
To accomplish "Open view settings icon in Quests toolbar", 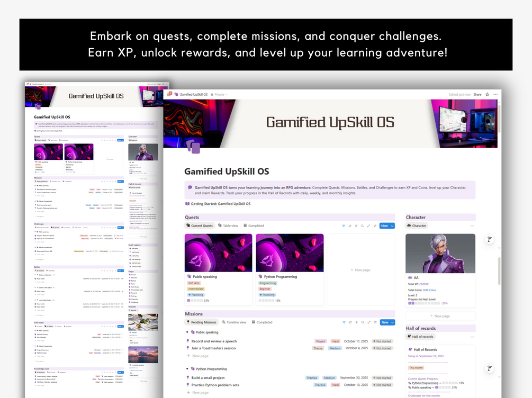I will click(x=375, y=225).
